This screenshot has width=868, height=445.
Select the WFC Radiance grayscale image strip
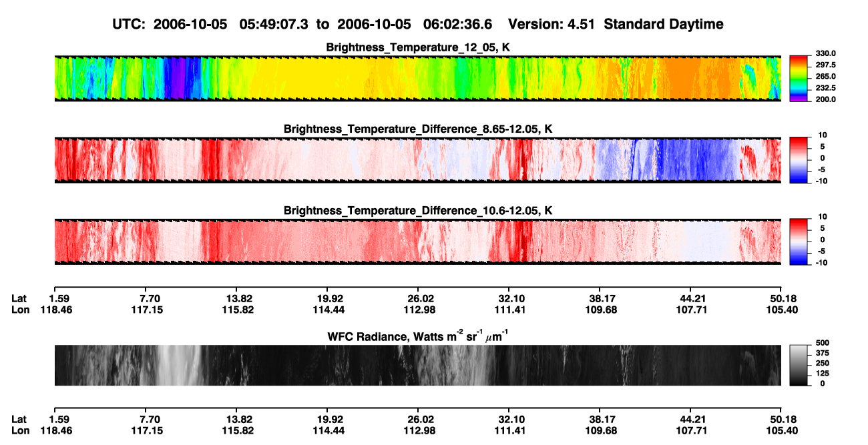click(x=417, y=365)
